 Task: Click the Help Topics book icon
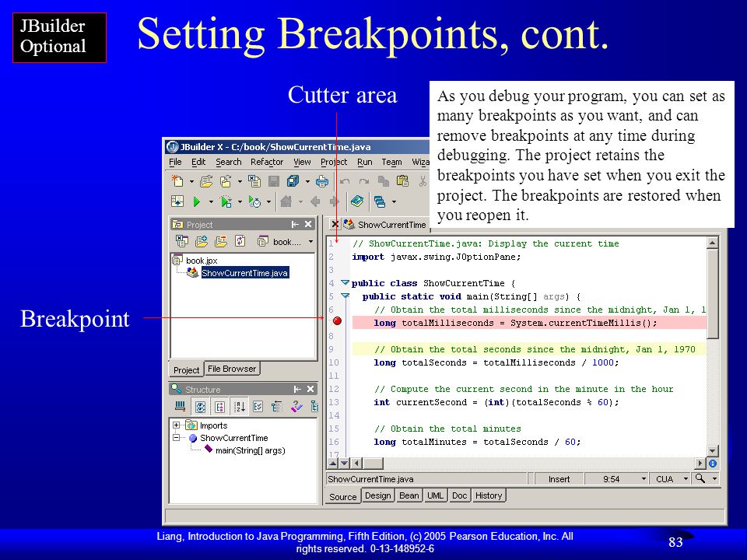pyautogui.click(x=357, y=201)
